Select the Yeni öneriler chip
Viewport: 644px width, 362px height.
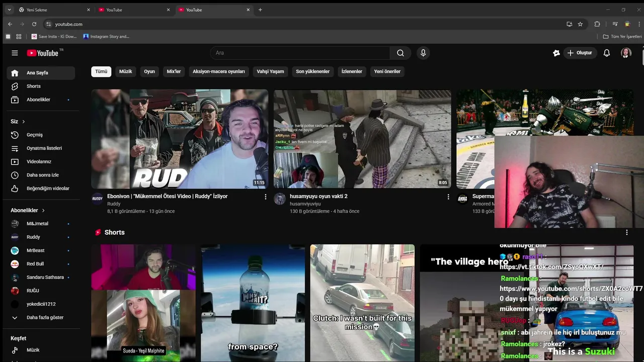point(387,71)
